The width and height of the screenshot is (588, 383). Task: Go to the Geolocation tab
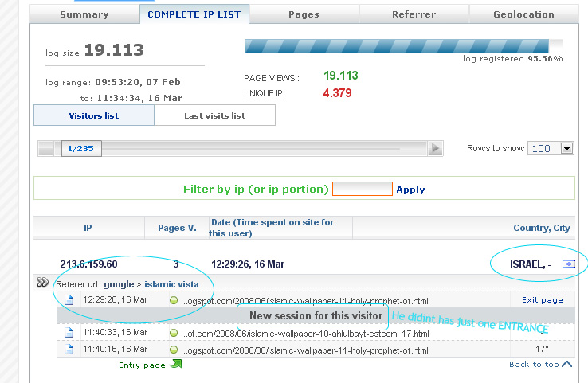pos(524,14)
